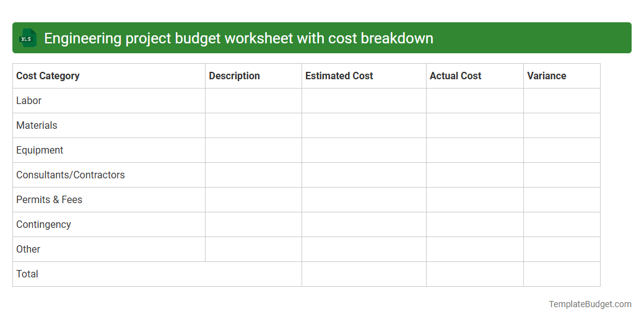Click the Materials Variance cell
The image size is (644, 322).
click(562, 125)
